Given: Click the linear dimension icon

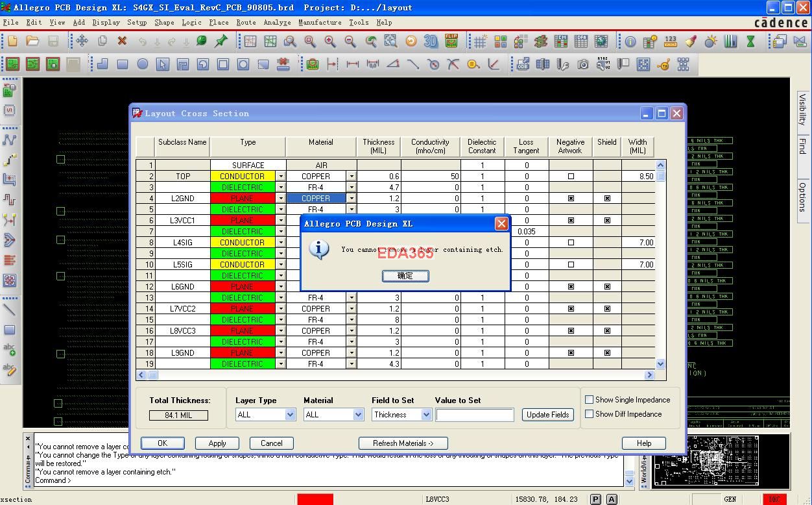Looking at the screenshot, I should tap(353, 64).
